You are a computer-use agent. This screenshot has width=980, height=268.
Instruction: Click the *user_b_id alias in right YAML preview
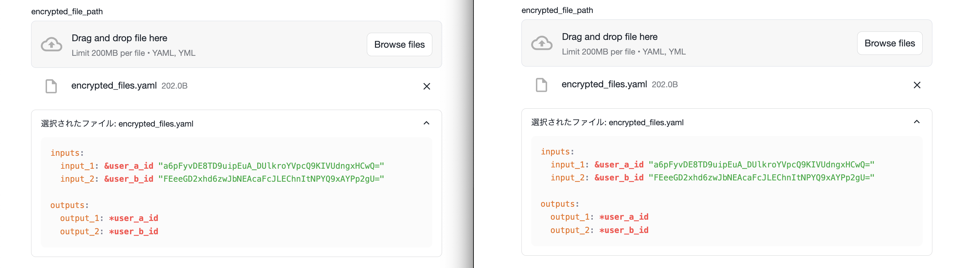coord(624,230)
